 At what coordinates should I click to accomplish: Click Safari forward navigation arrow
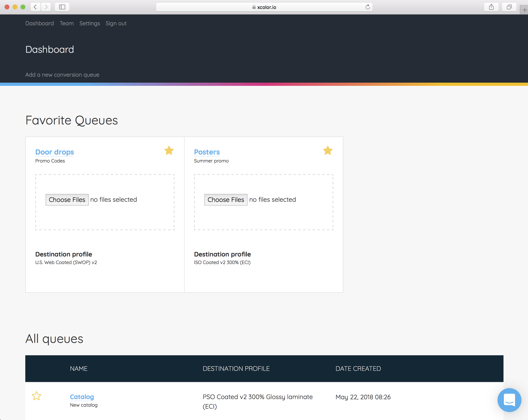coord(46,7)
